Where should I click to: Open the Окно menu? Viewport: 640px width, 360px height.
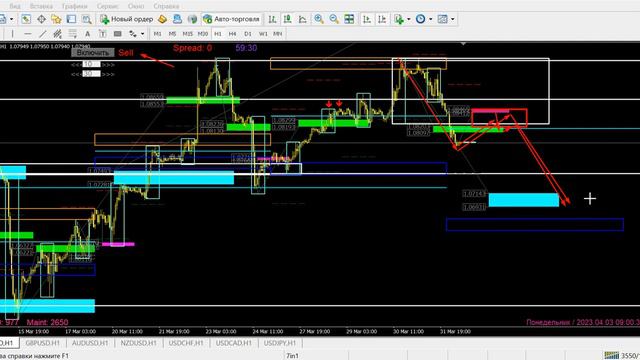[x=136, y=6]
